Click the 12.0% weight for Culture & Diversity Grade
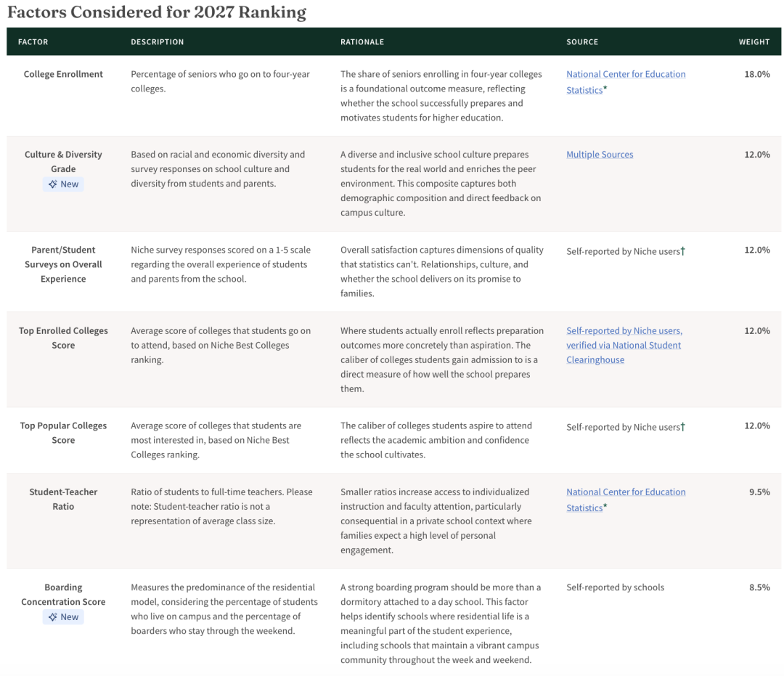784x676 pixels. (757, 155)
